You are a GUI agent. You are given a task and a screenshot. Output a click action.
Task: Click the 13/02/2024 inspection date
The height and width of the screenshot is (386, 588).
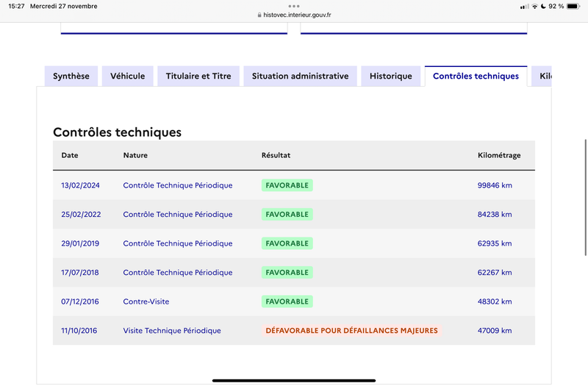(80, 185)
